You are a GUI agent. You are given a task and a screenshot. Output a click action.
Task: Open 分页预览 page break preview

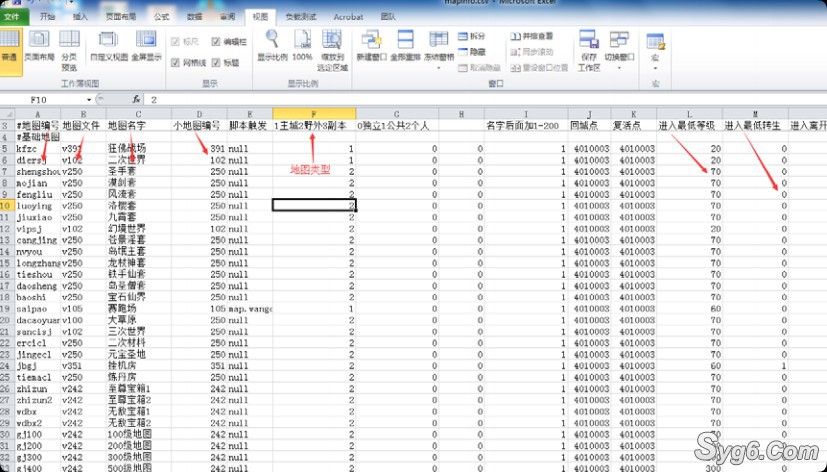coord(69,51)
